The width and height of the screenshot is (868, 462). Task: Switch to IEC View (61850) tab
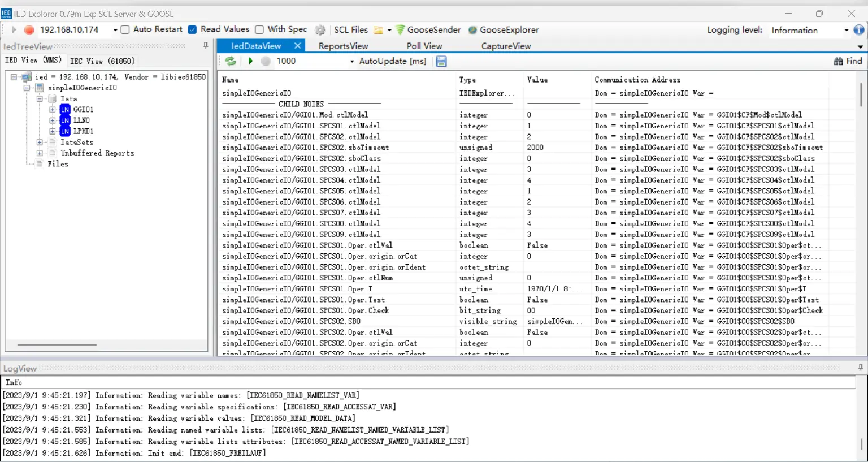click(x=102, y=61)
